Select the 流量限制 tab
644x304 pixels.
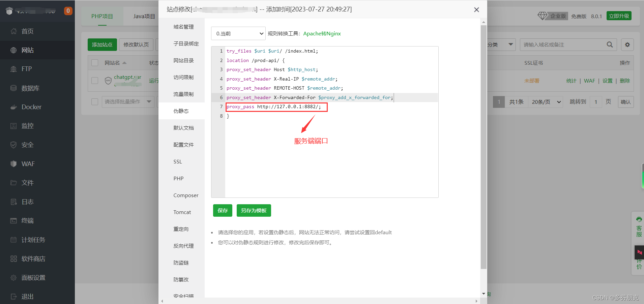(x=183, y=94)
